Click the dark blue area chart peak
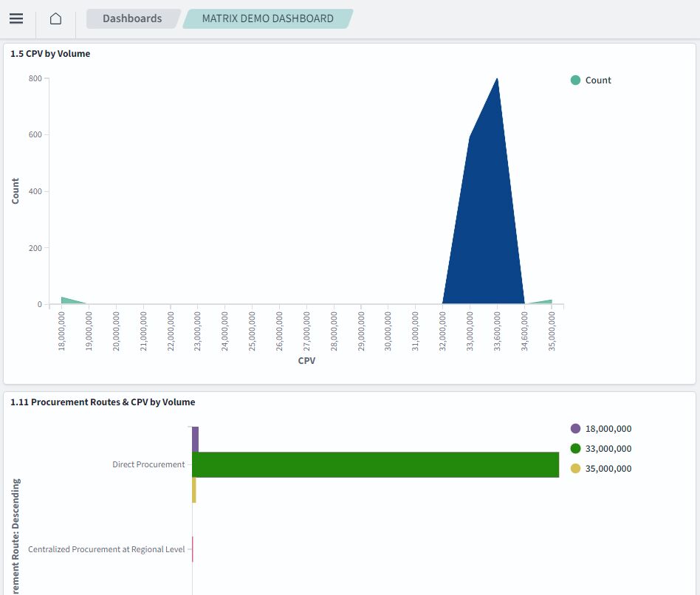 [x=487, y=221]
